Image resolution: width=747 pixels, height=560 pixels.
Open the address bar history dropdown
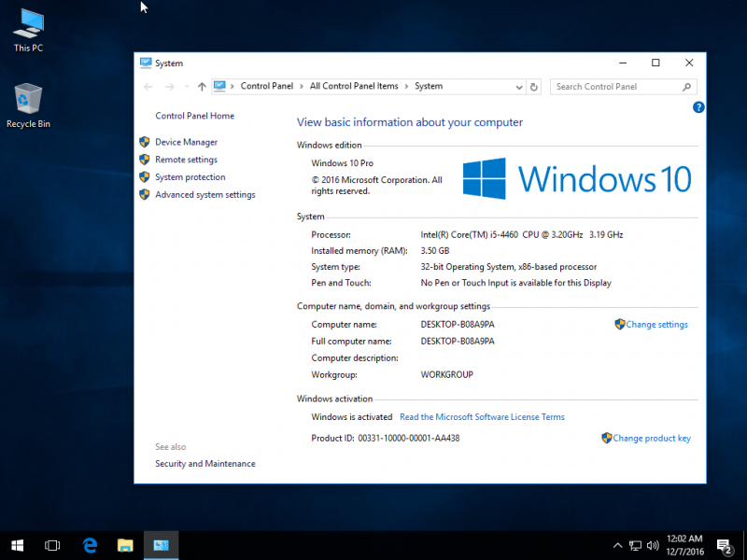[x=519, y=87]
